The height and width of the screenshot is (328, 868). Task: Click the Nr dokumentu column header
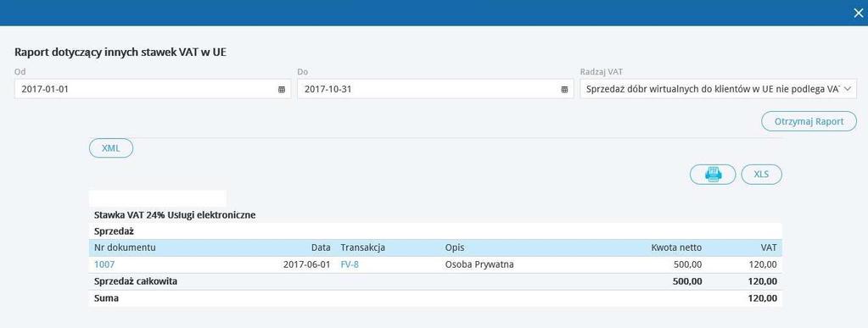pyautogui.click(x=125, y=247)
